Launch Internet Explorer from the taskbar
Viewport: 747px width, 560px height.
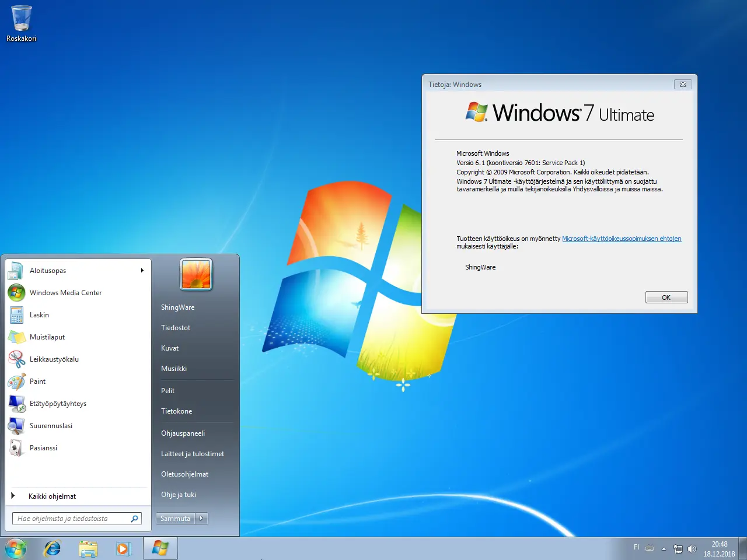[52, 548]
